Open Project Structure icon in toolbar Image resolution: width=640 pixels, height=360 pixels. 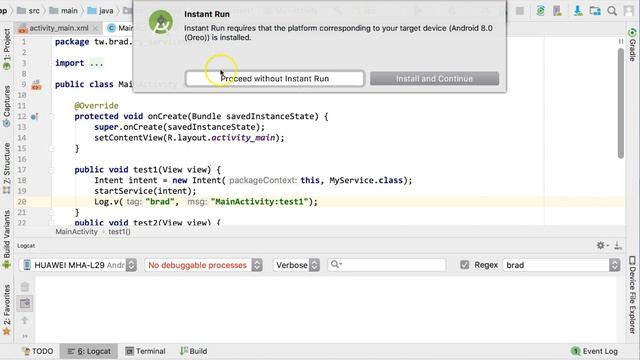595,11
